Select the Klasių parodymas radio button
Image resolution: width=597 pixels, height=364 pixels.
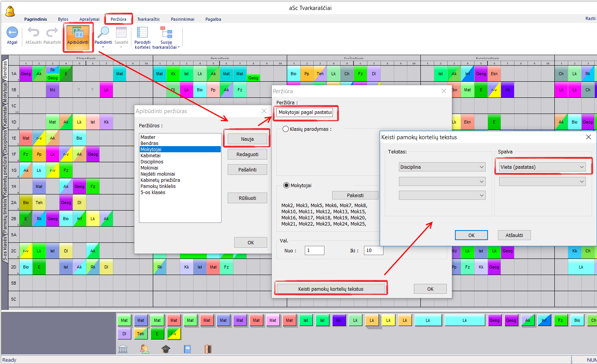tap(286, 129)
